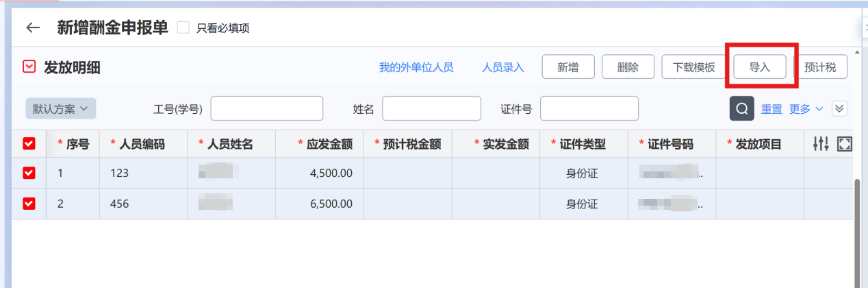Click the 姓名 input field
Screen dimensions: 868x288
coord(431,108)
